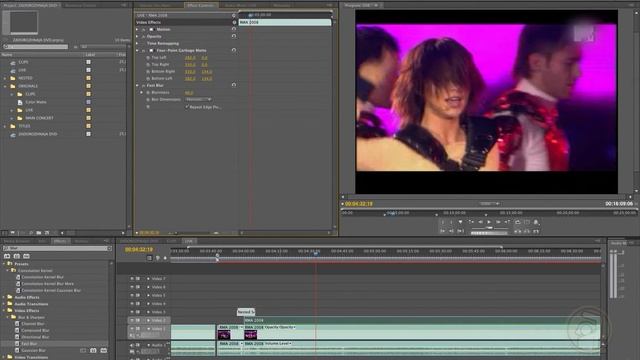
Task: Click the Program monitor current timecode
Action: coord(359,203)
